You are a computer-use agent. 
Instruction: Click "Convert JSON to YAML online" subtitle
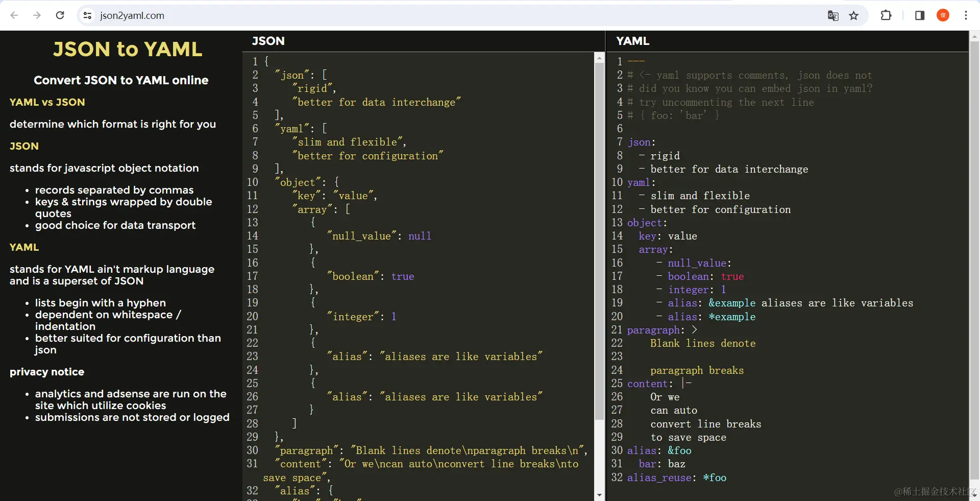[x=121, y=80]
